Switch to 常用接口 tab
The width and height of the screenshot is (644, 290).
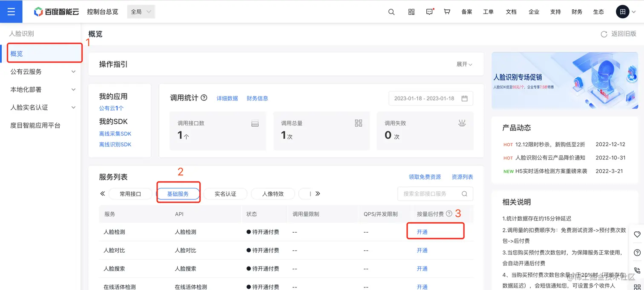(x=130, y=194)
